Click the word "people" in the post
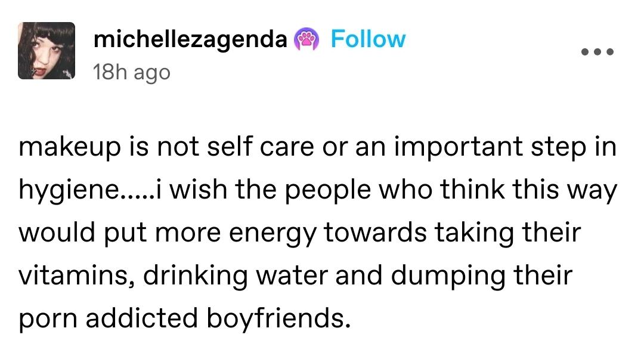The image size is (644, 356). 309,191
